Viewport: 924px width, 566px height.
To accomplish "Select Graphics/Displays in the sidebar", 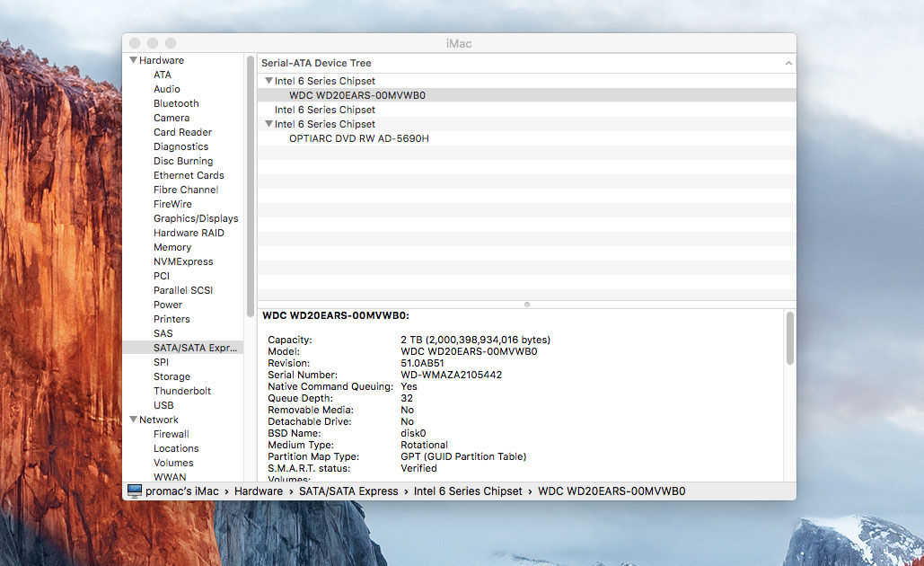I will (x=196, y=218).
